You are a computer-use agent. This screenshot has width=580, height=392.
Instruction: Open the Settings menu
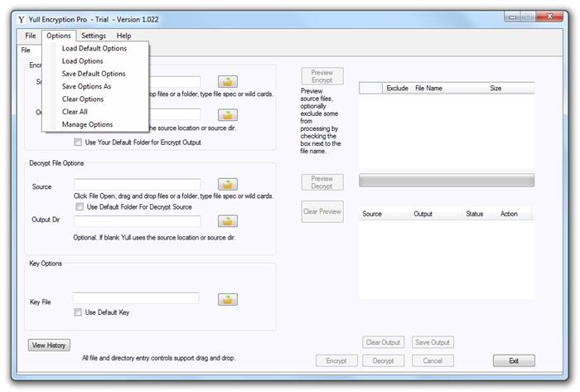94,36
